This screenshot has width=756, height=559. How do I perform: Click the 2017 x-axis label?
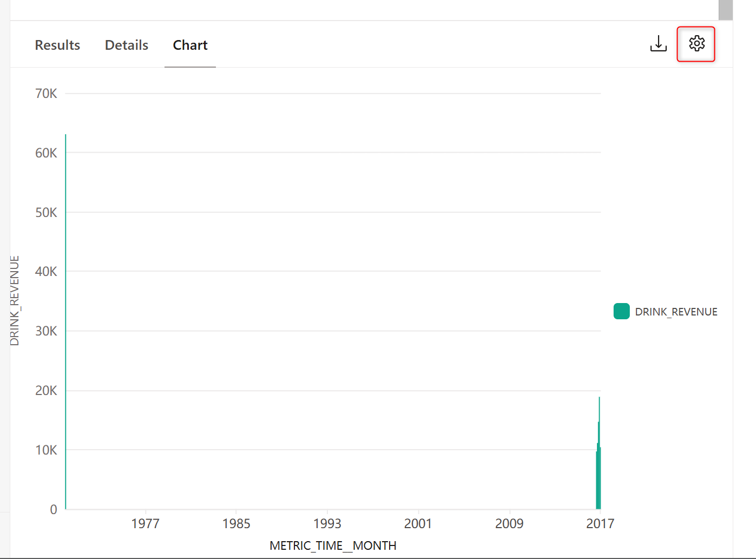[x=600, y=523]
